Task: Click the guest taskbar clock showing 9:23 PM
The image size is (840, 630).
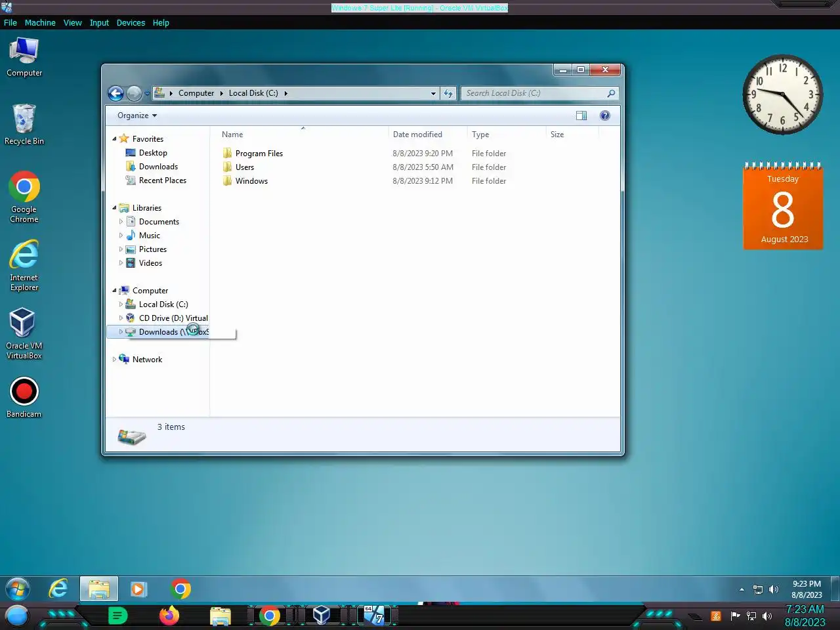Action: 807,589
